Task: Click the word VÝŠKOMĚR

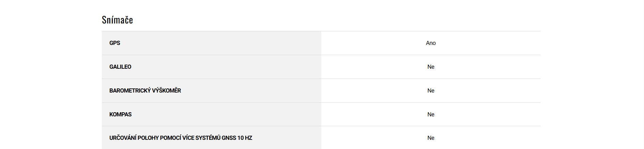Action: click(167, 91)
